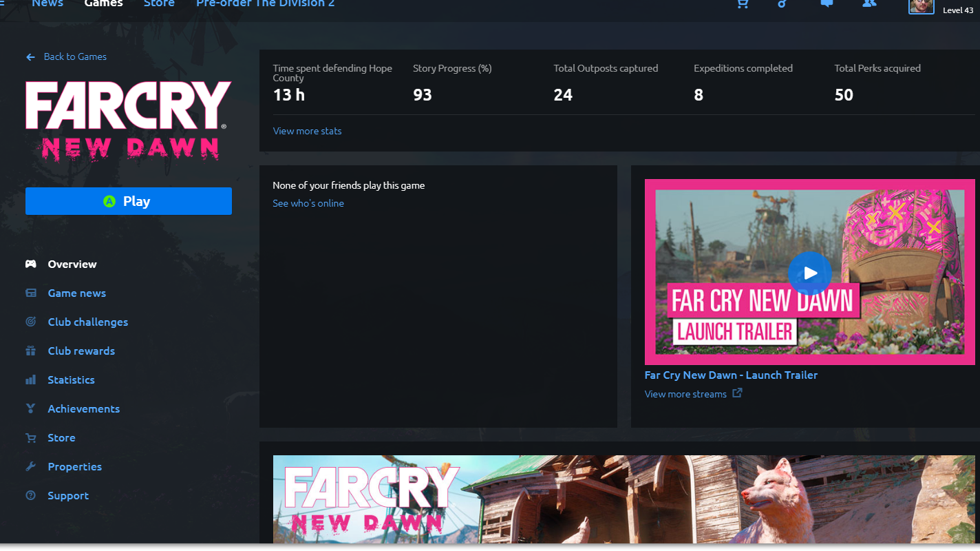
Task: Launch the game with Play button
Action: 129,201
